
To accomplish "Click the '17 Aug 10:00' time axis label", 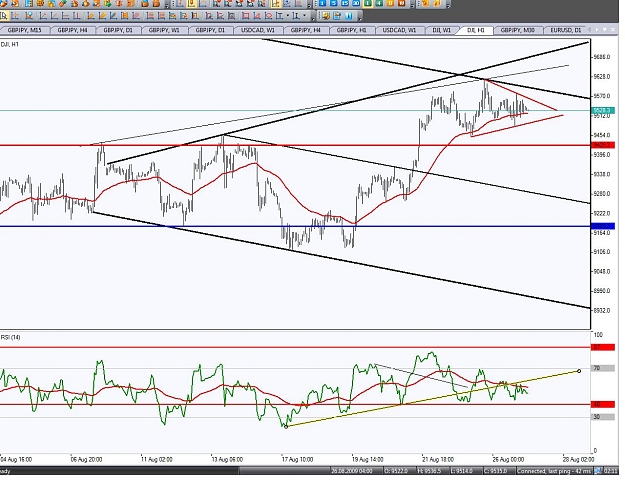I will (297, 459).
